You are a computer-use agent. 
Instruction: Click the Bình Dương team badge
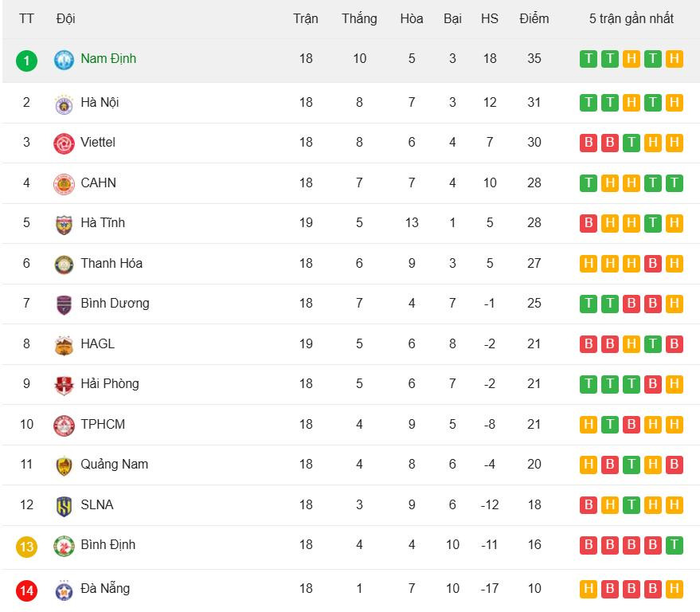64,304
